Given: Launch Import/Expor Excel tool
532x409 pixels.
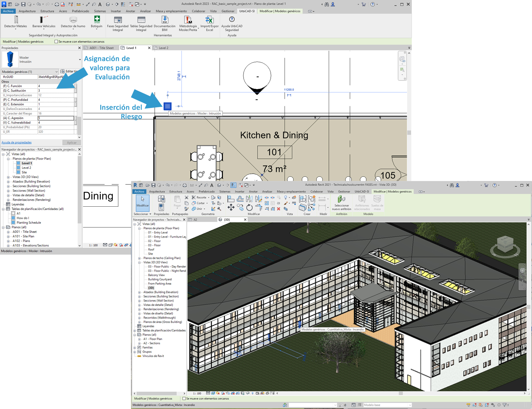Looking at the screenshot, I should coord(209,20).
